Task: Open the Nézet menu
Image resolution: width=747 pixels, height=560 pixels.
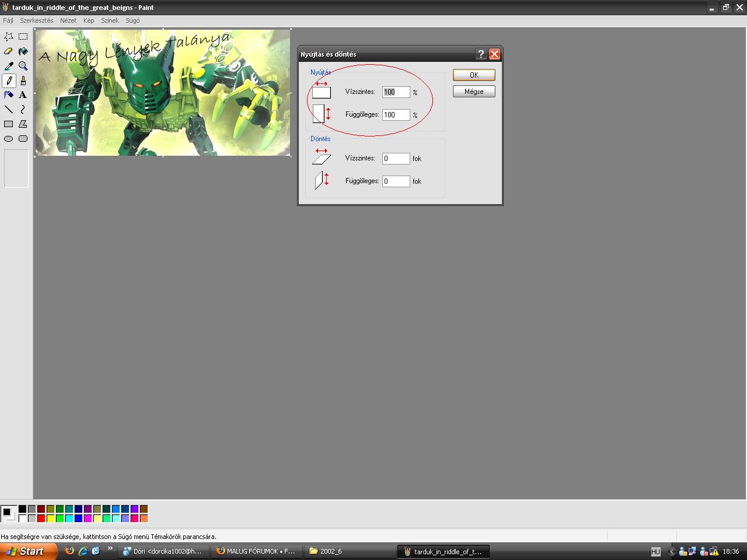Action: (x=68, y=20)
